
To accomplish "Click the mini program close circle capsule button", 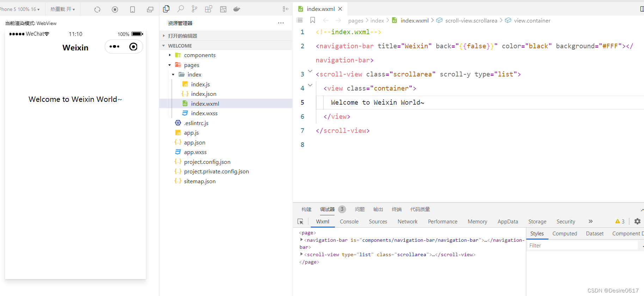I will [133, 47].
